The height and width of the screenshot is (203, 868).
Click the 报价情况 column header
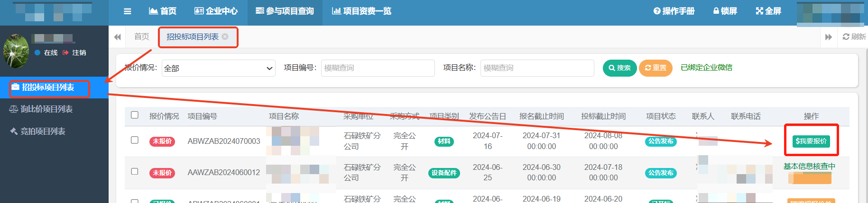pos(164,116)
